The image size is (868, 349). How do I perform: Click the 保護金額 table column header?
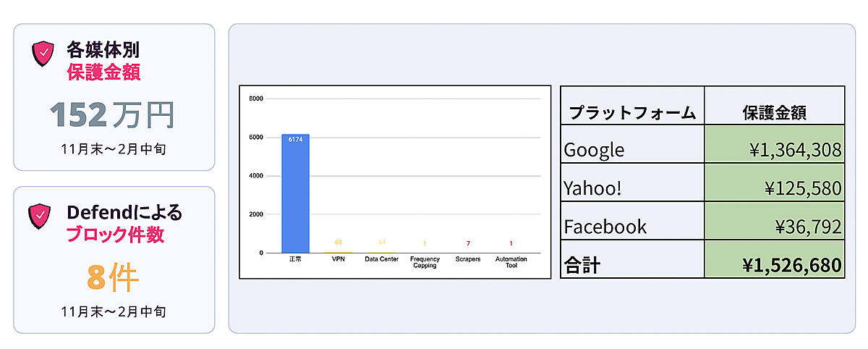pyautogui.click(x=775, y=112)
